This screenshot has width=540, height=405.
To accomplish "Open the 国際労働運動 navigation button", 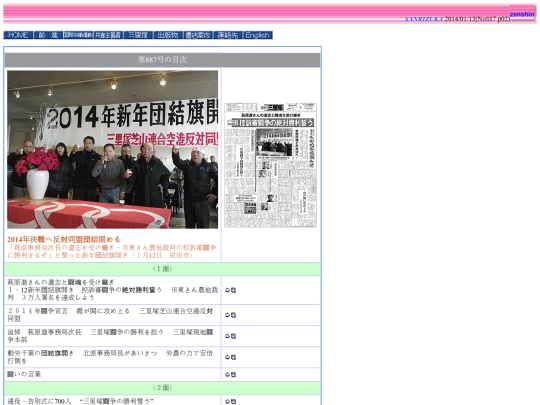I will coord(78,35).
